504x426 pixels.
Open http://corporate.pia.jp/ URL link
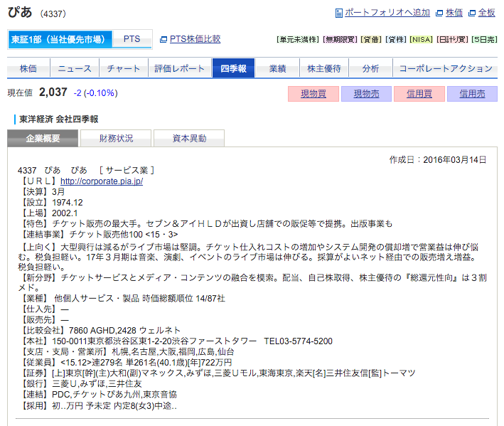pyautogui.click(x=102, y=181)
